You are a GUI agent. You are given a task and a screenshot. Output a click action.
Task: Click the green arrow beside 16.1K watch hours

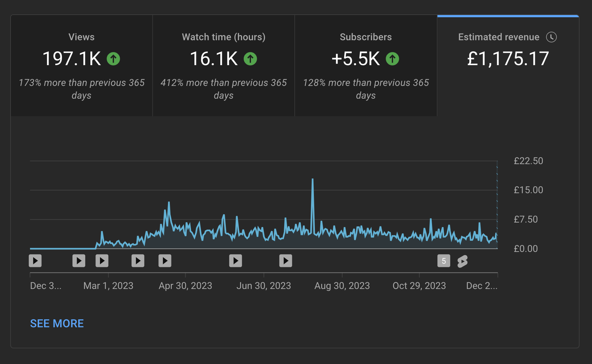pos(250,58)
